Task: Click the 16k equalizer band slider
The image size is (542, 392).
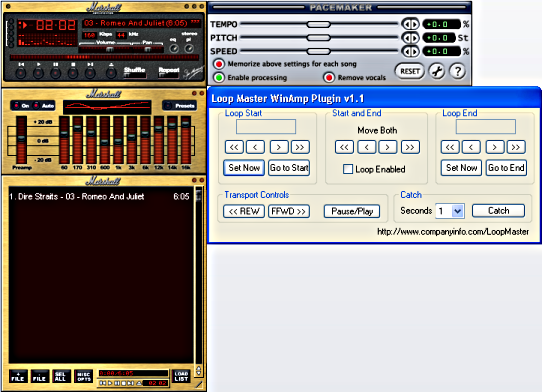Action: (x=186, y=140)
